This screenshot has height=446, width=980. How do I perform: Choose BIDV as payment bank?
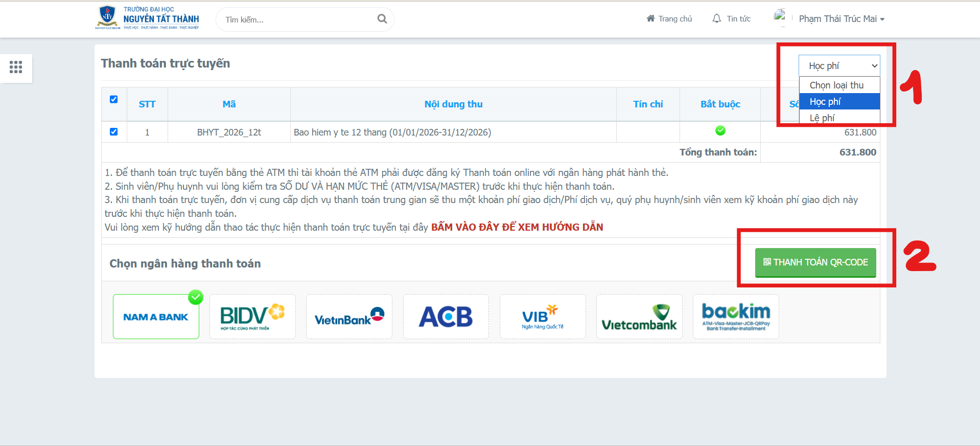point(252,317)
